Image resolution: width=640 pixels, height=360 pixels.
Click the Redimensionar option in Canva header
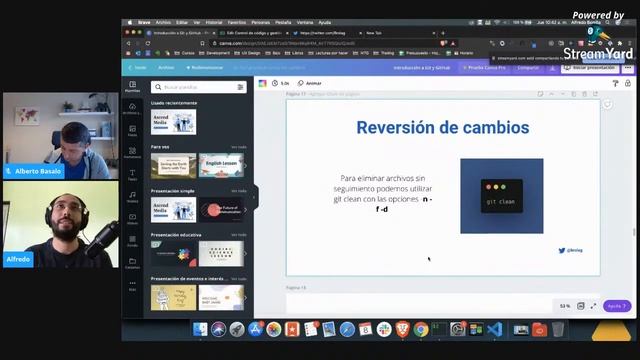204,68
